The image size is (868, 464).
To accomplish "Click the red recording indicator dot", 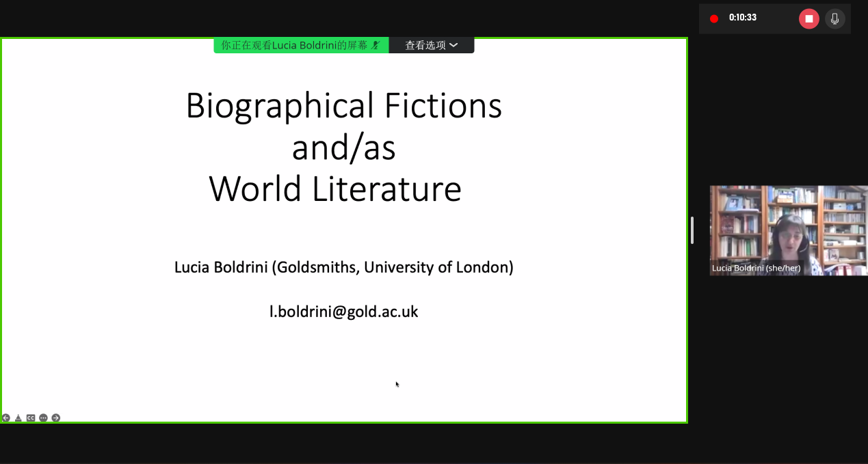I will pos(714,18).
